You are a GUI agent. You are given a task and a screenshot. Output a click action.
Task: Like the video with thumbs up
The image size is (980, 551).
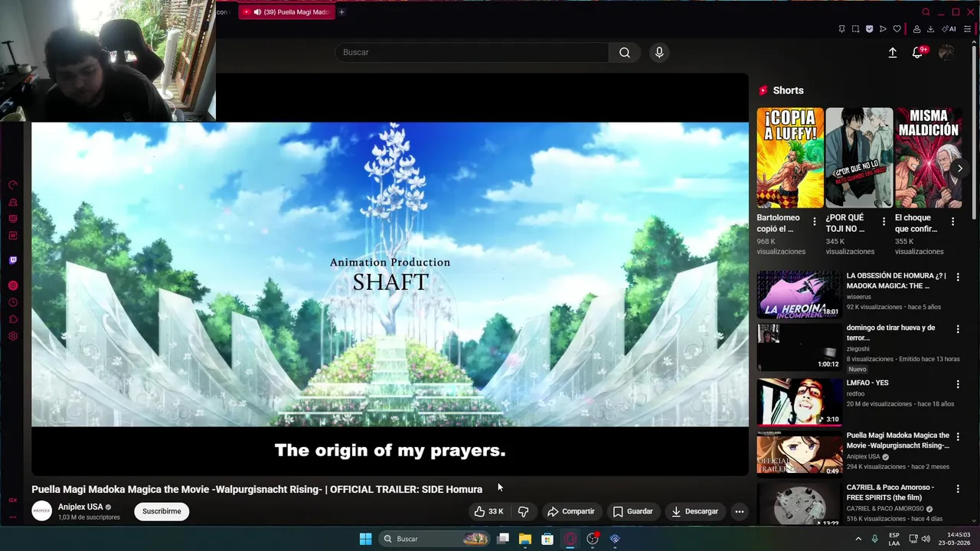click(x=488, y=511)
